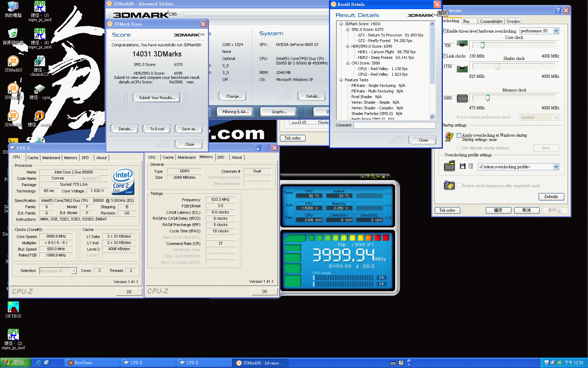Save the overclocking profile with floppy icon

coord(462,166)
